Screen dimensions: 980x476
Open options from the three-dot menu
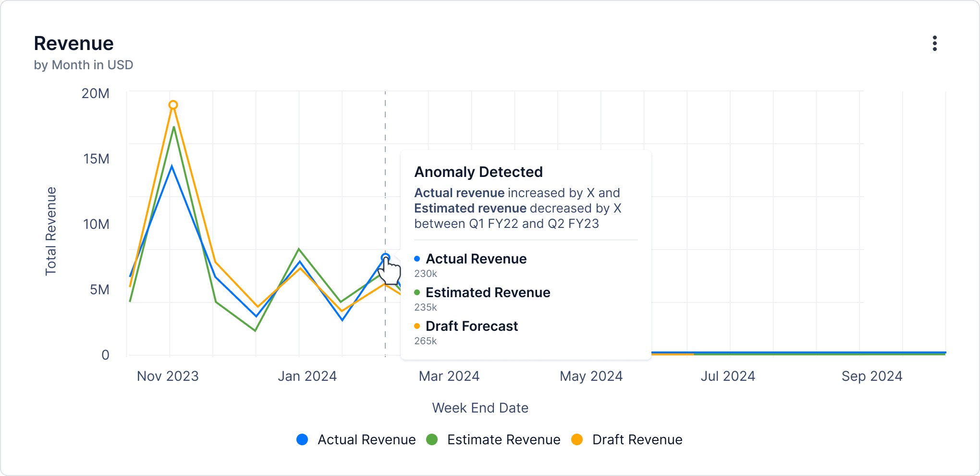pos(935,43)
